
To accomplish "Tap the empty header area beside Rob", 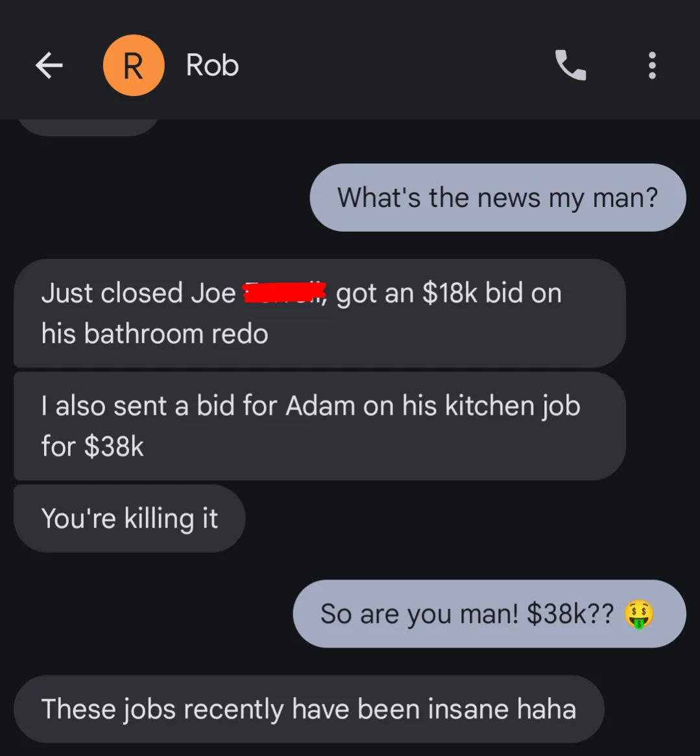I will click(x=395, y=65).
